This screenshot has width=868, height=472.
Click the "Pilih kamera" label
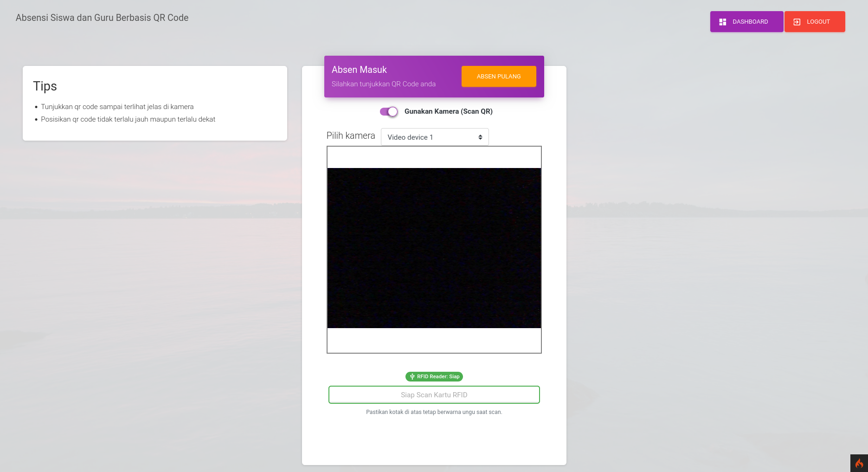point(351,136)
